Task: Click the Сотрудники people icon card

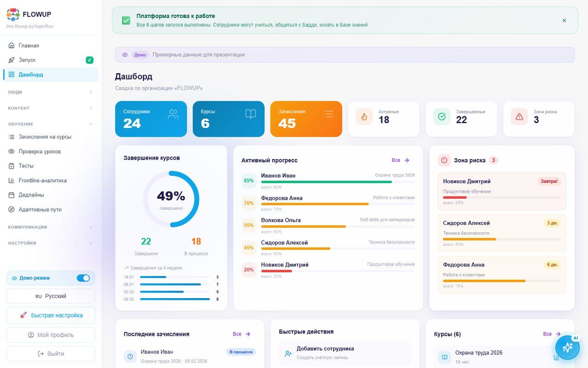Action: coord(151,119)
